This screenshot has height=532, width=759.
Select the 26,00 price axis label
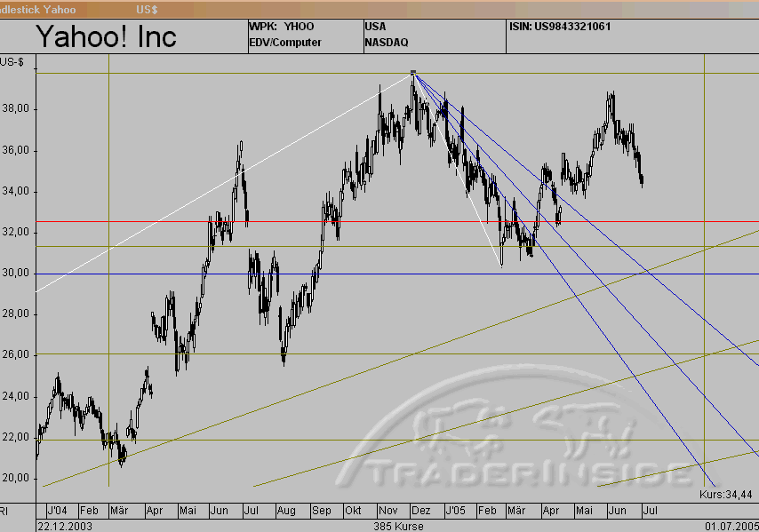15,354
